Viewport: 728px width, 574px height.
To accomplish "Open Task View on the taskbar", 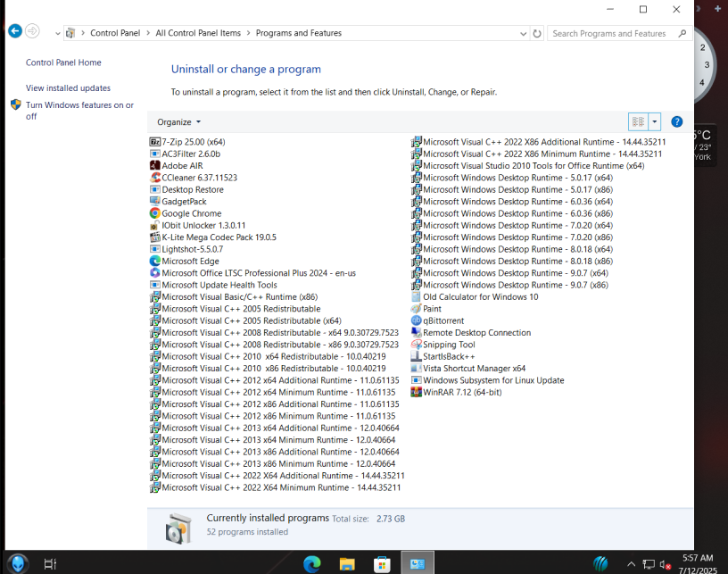I will (x=50, y=564).
